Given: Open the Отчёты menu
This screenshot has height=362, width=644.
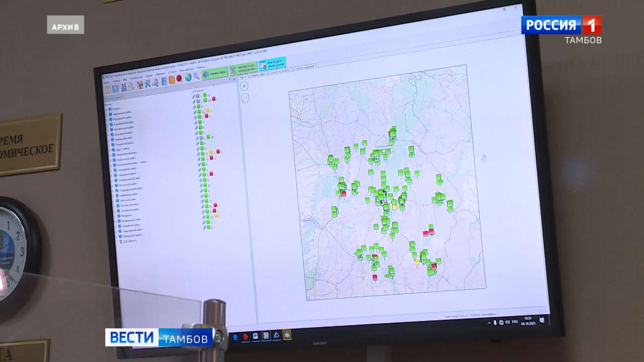Looking at the screenshot, I should tap(172, 72).
